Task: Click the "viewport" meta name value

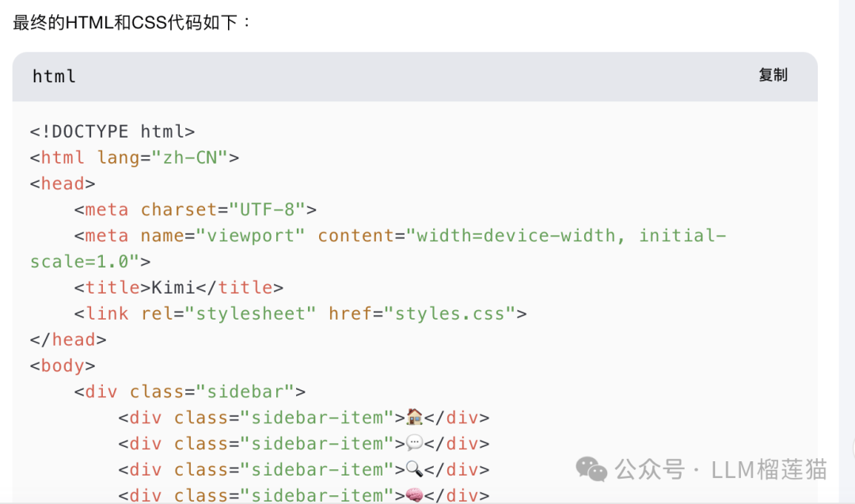Action: click(251, 236)
